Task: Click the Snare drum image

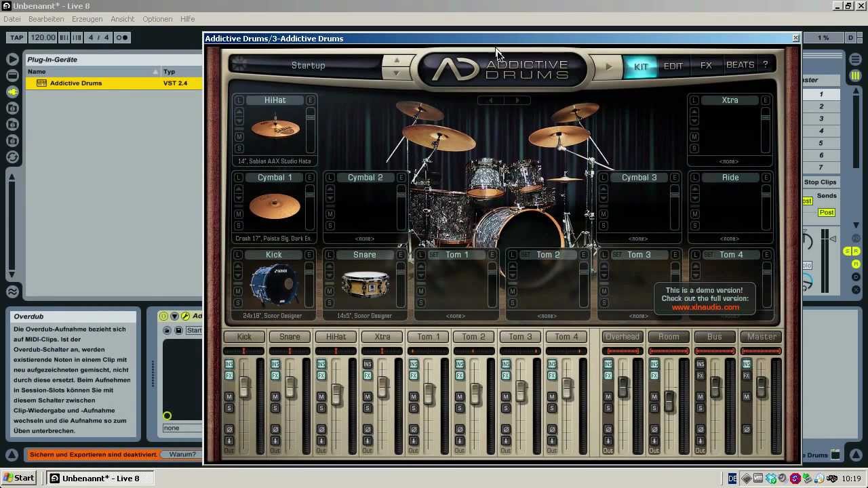Action: pos(366,285)
